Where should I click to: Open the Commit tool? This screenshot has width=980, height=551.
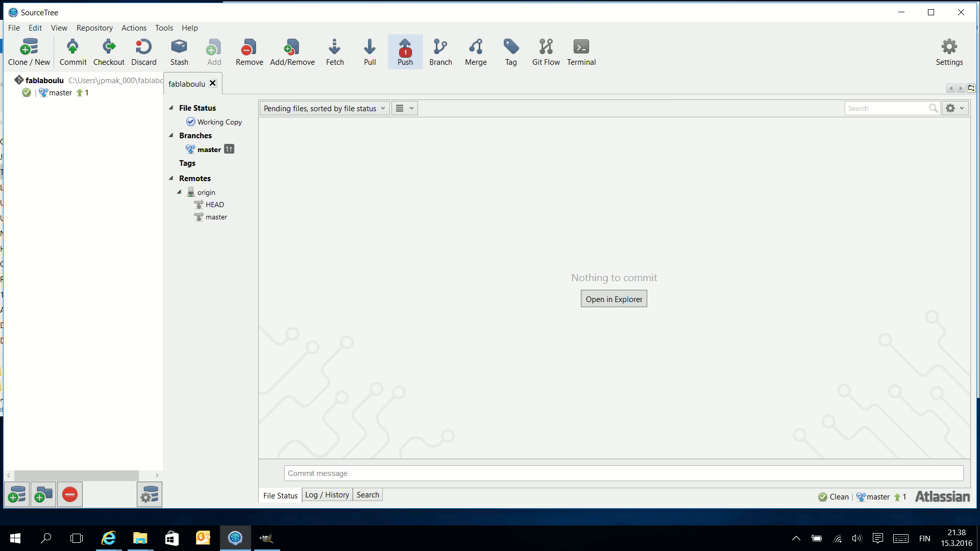point(73,52)
